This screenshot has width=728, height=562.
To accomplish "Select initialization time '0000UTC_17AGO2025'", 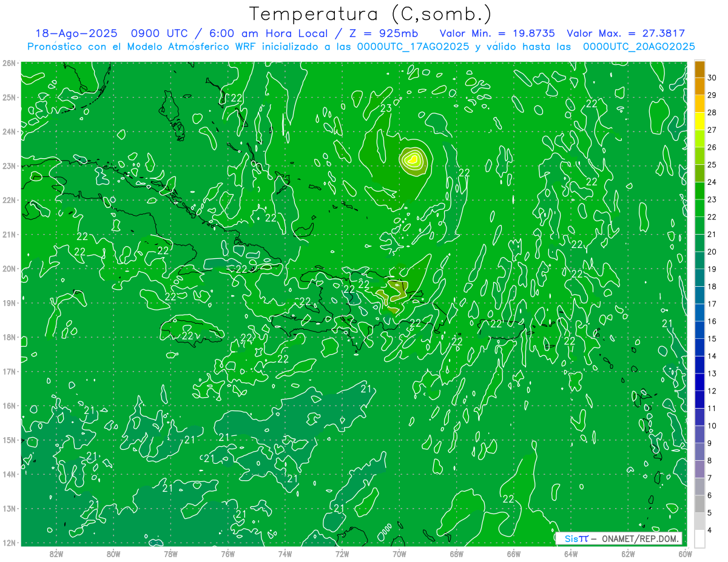I will point(413,47).
